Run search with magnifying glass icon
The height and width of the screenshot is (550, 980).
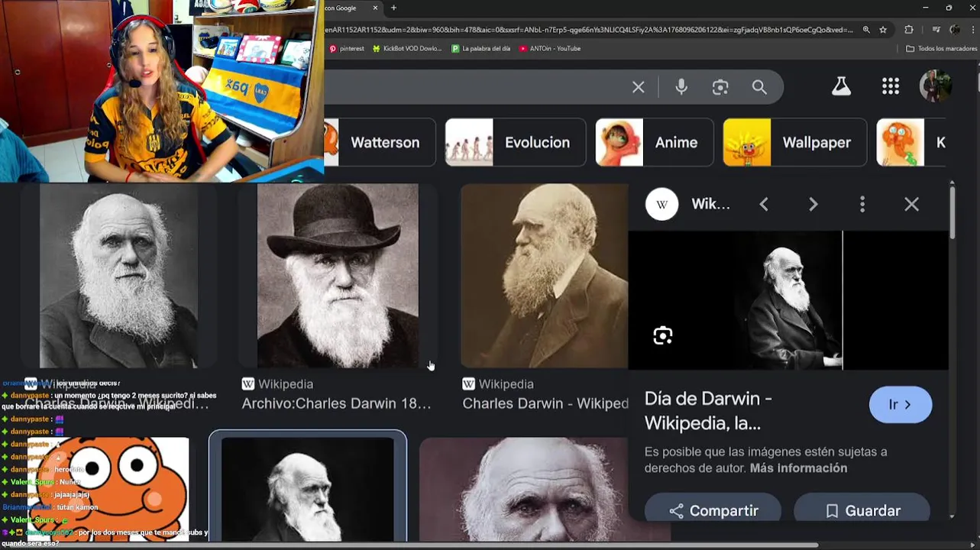759,87
